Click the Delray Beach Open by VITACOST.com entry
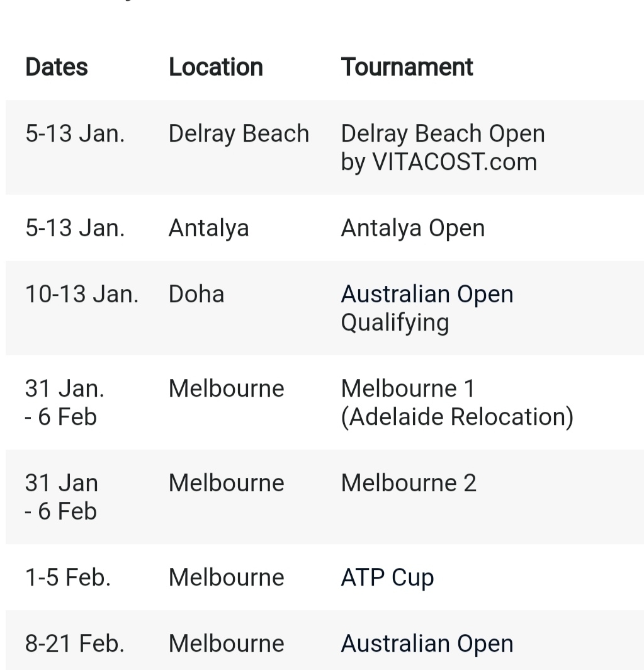Image resolution: width=644 pixels, height=670 pixels. pyautogui.click(x=443, y=147)
